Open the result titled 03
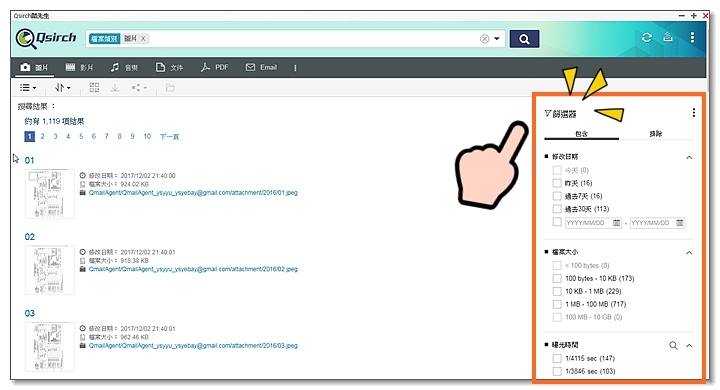Image resolution: width=720 pixels, height=390 pixels. click(x=29, y=313)
